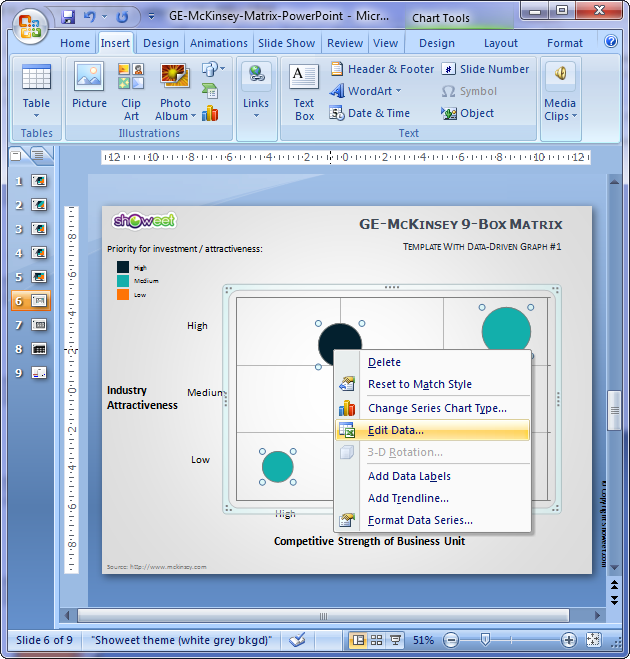
Task: Select slide 9 thumbnail
Action: (39, 372)
